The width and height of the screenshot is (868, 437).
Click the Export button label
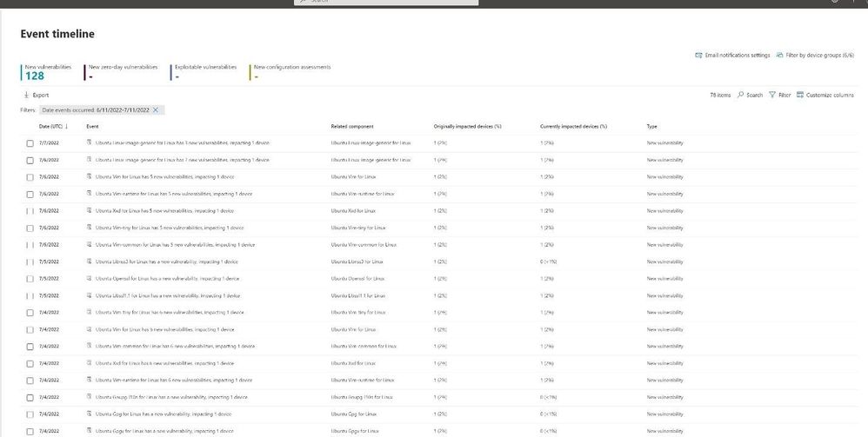pyautogui.click(x=40, y=96)
